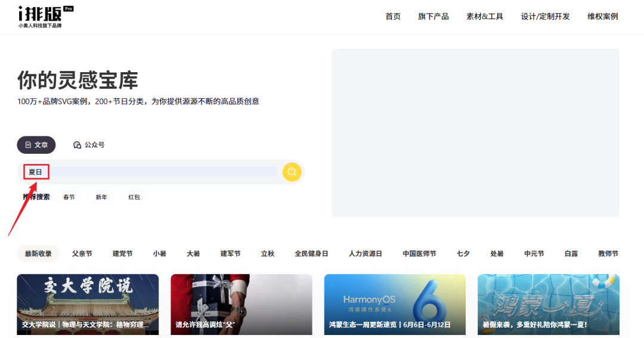Switch to the 文章 search tab
Viewport: 644px width, 338px height.
pyautogui.click(x=36, y=145)
